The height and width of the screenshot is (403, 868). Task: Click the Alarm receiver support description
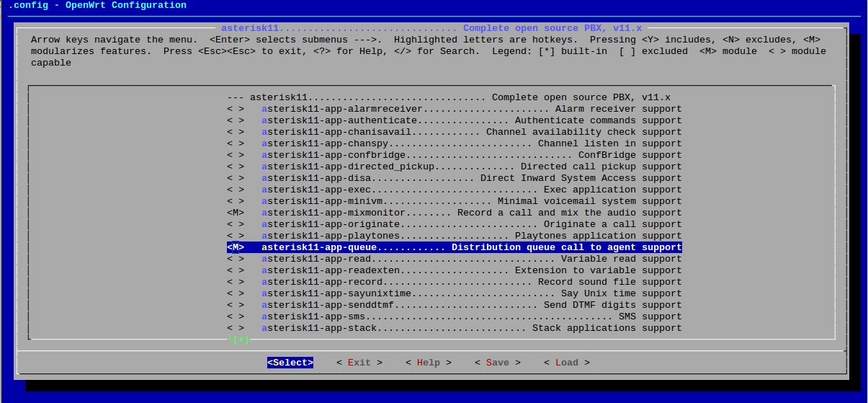click(618, 109)
